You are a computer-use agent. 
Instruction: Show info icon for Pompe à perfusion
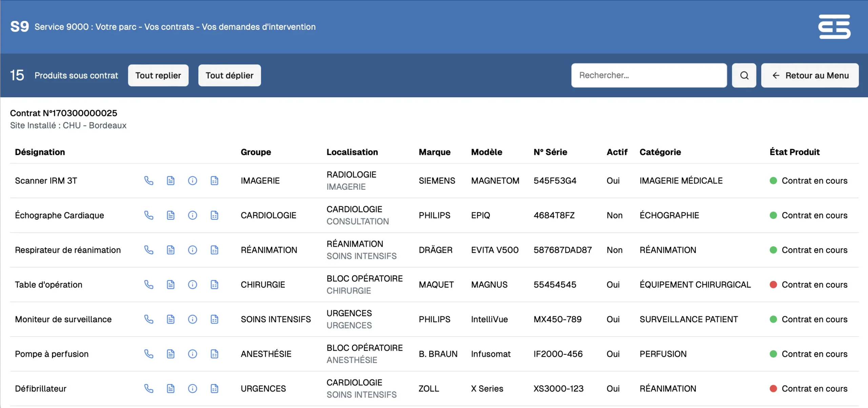tap(192, 354)
